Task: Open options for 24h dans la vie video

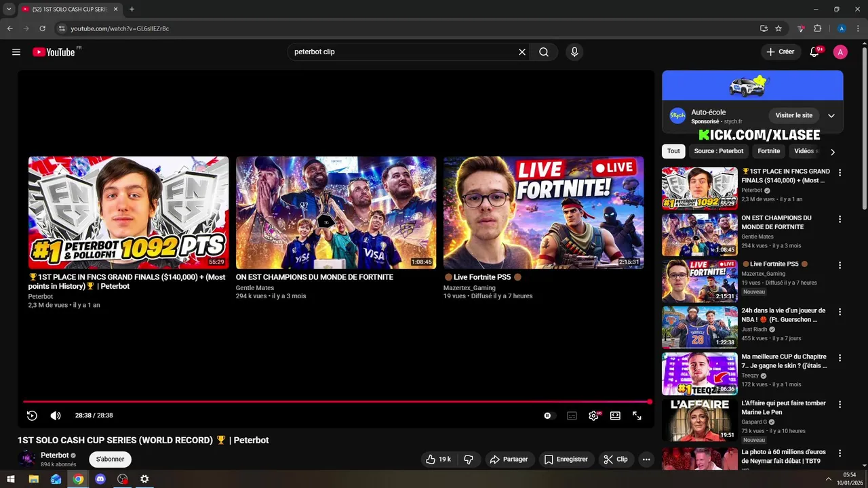Action: point(840,312)
